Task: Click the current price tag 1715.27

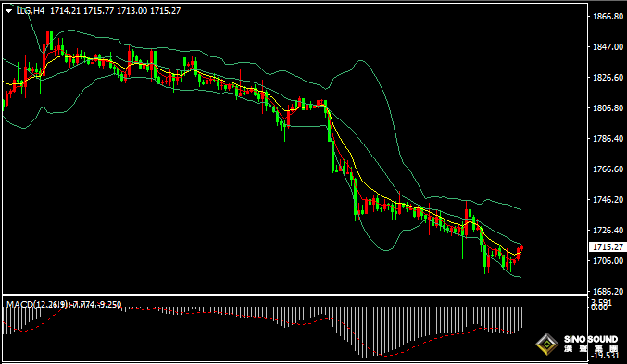Action: (608, 246)
